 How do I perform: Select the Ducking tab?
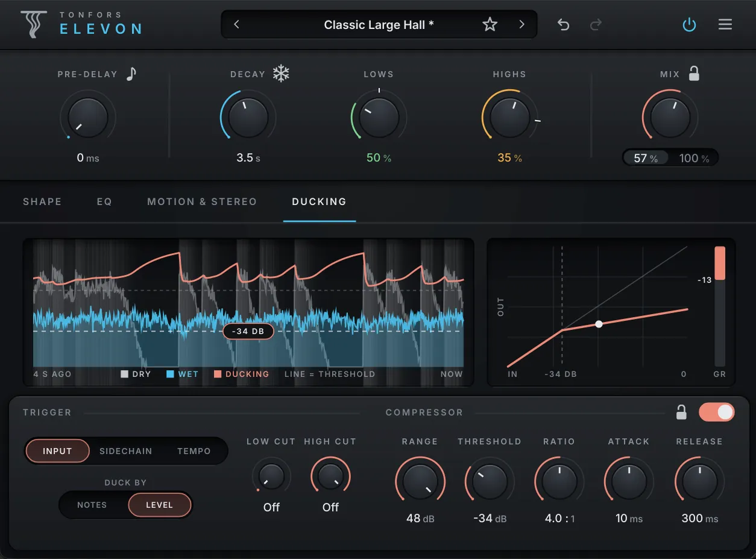click(319, 201)
